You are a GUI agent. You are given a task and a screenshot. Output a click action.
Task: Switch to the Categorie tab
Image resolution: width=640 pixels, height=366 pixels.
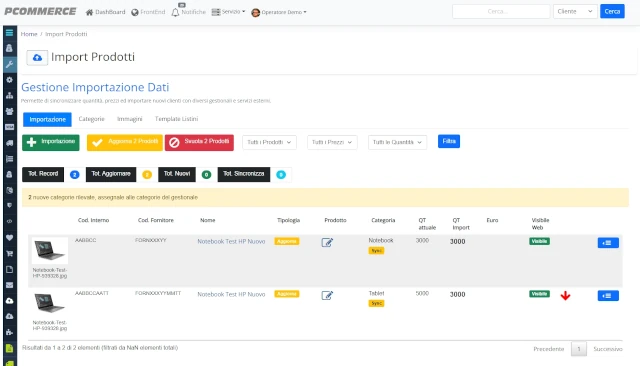[91, 119]
